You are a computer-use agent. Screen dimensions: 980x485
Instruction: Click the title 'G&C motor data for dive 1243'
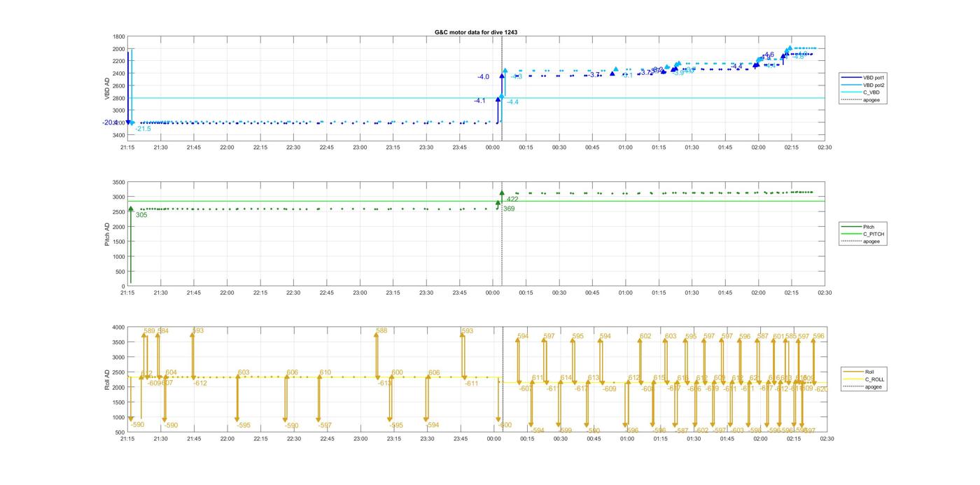tap(476, 32)
